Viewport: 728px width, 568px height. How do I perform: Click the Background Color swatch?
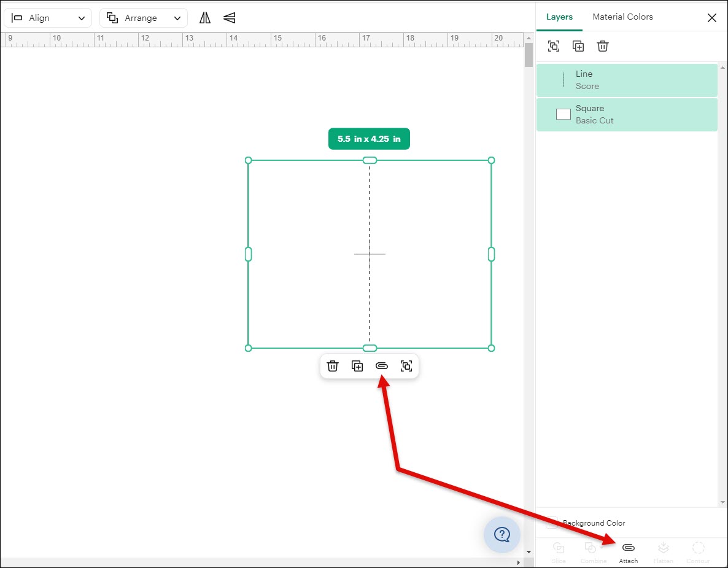point(552,523)
